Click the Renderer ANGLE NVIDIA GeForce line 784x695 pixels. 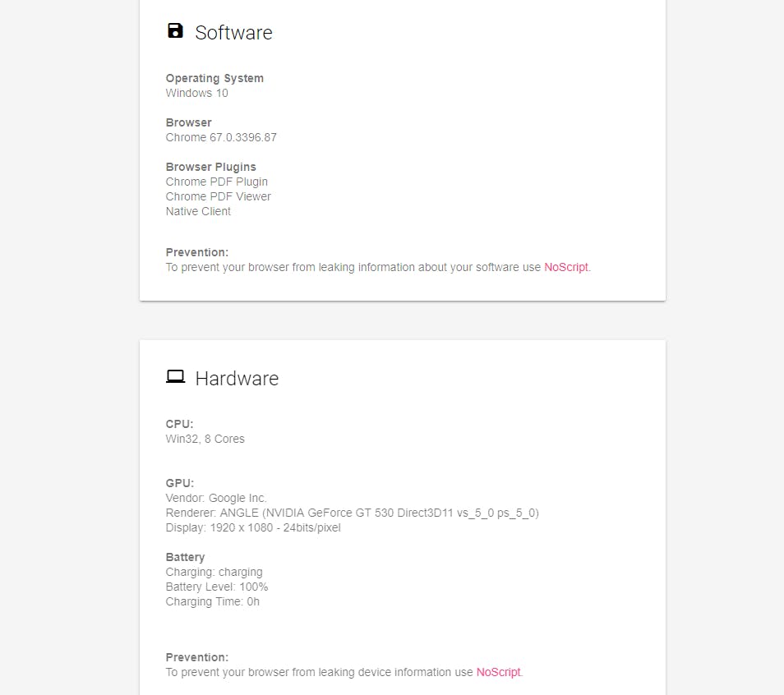point(352,513)
